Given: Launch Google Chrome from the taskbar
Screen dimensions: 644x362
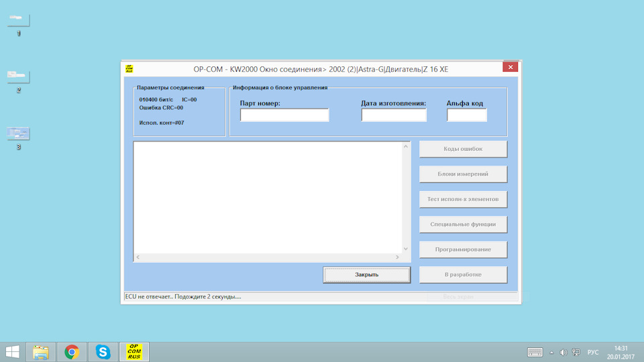Looking at the screenshot, I should (72, 351).
